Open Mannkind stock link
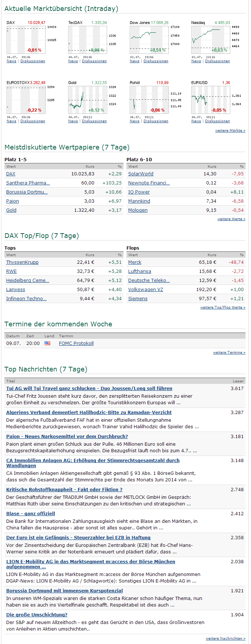The width and height of the screenshot is (251, 644). [139, 201]
